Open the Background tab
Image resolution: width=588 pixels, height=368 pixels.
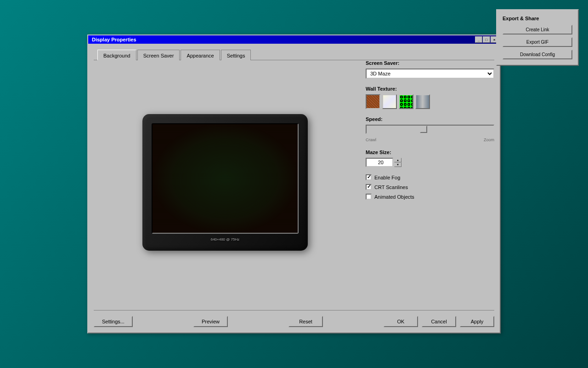[x=117, y=56]
